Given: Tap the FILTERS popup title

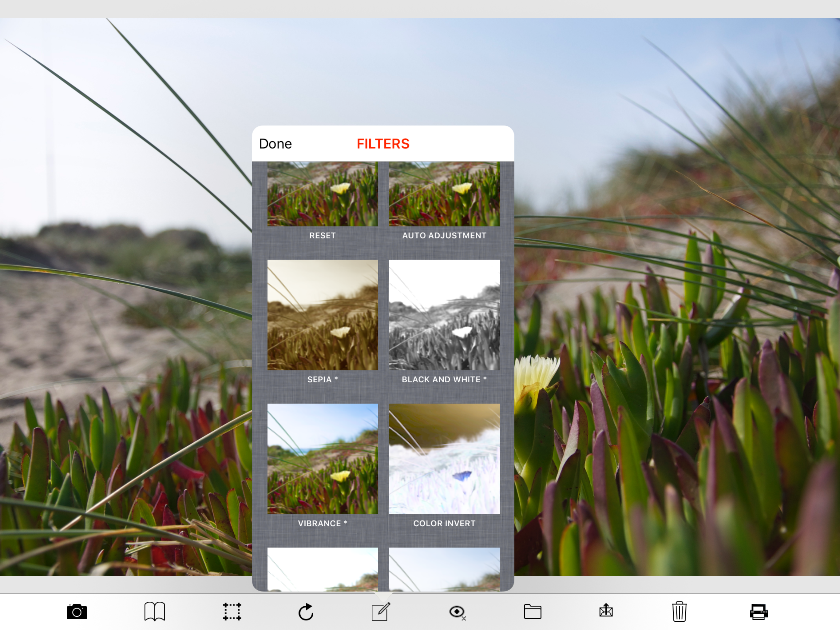Looking at the screenshot, I should (383, 144).
